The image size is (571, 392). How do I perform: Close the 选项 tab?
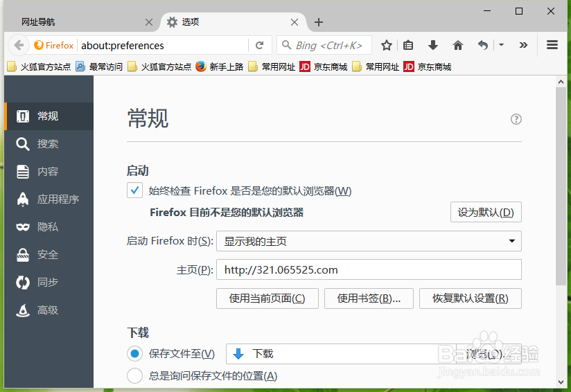295,22
